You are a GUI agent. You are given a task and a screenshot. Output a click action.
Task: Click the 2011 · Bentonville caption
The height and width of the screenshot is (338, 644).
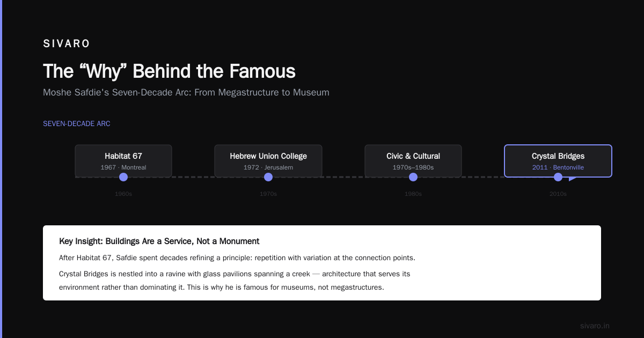coord(558,167)
